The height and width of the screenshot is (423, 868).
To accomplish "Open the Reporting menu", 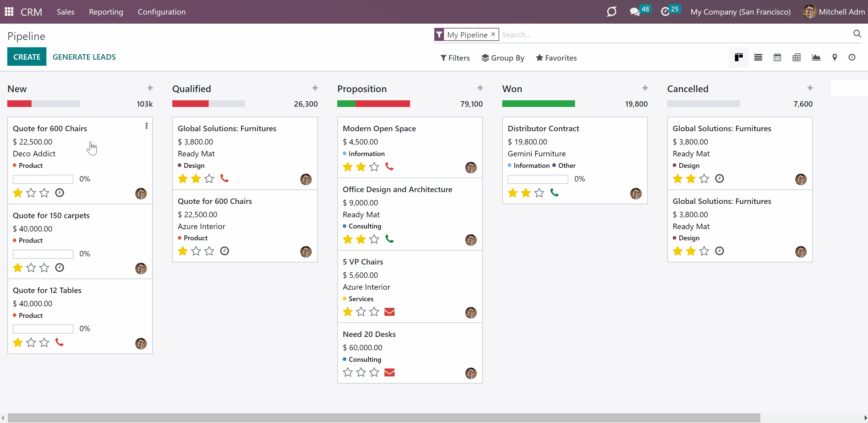I will click(106, 12).
